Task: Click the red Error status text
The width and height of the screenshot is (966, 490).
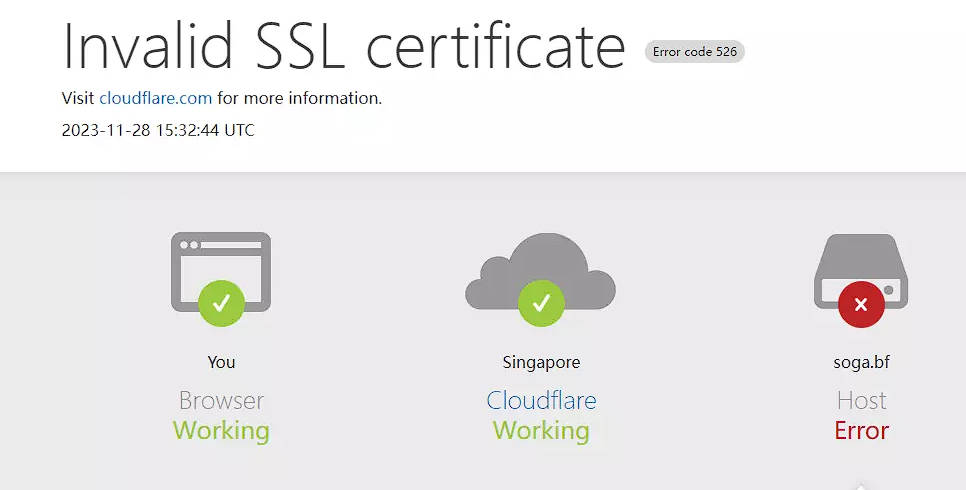Action: pos(861,431)
